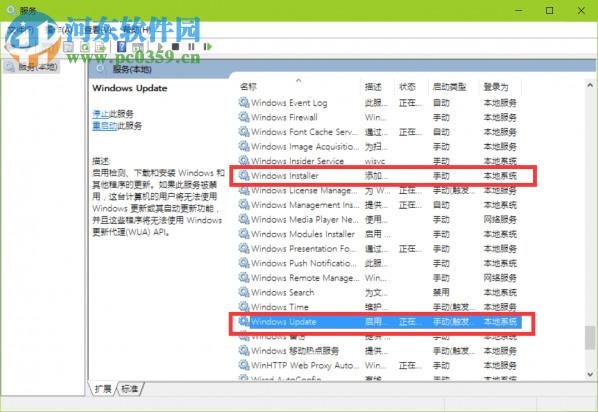The image size is (598, 412).
Task: Click wisvc description of Windows Insider Service
Action: coord(375,161)
